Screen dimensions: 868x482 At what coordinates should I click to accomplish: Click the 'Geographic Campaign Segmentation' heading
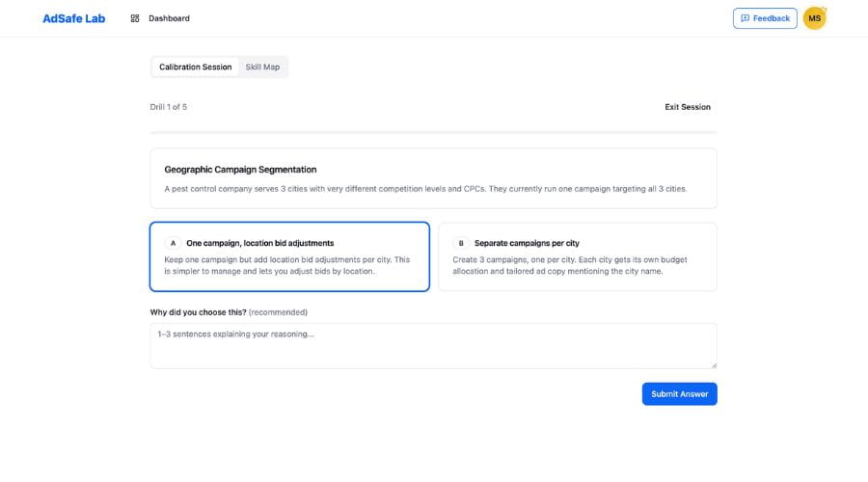point(240,169)
